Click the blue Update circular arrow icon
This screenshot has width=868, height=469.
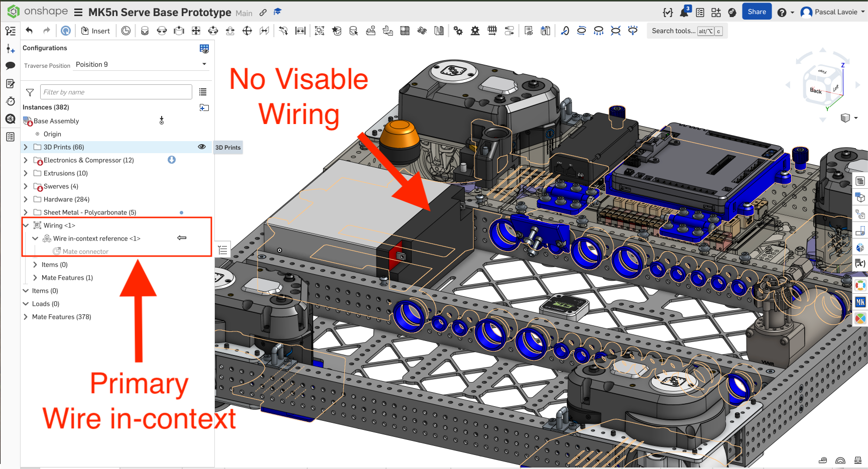(66, 31)
